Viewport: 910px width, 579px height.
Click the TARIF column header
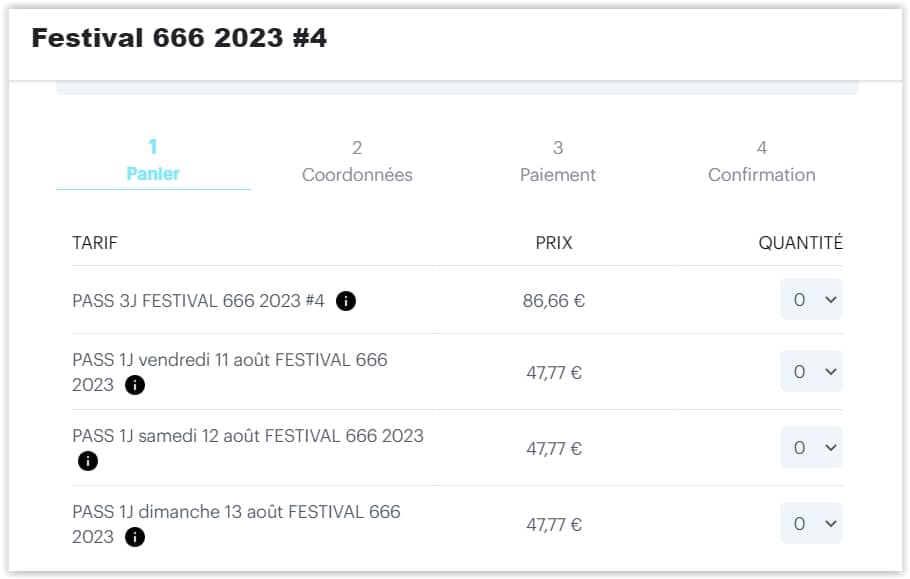pyautogui.click(x=95, y=243)
